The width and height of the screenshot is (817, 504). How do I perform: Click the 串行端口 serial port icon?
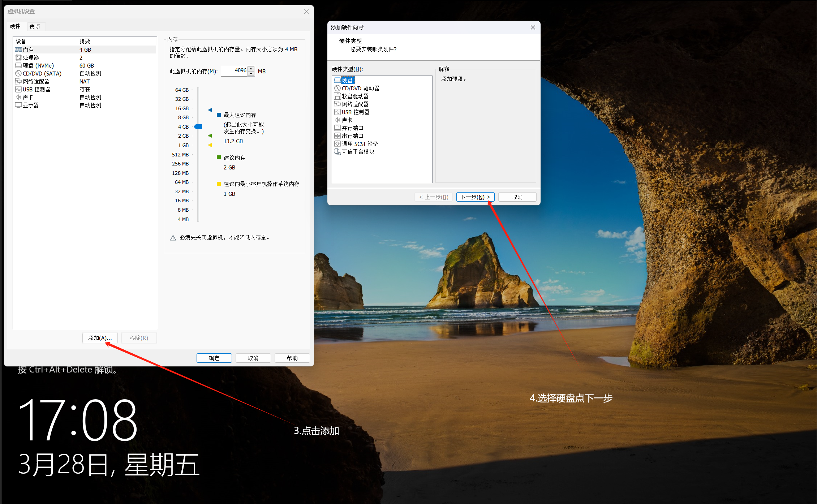337,136
